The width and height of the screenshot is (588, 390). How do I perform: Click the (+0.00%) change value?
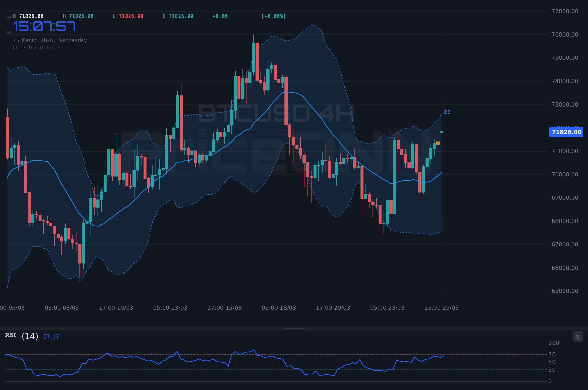(274, 16)
